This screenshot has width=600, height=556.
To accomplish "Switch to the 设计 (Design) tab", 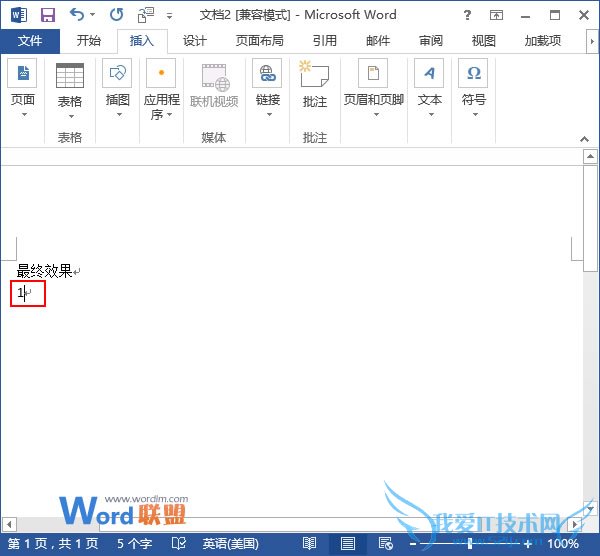I will click(x=195, y=41).
